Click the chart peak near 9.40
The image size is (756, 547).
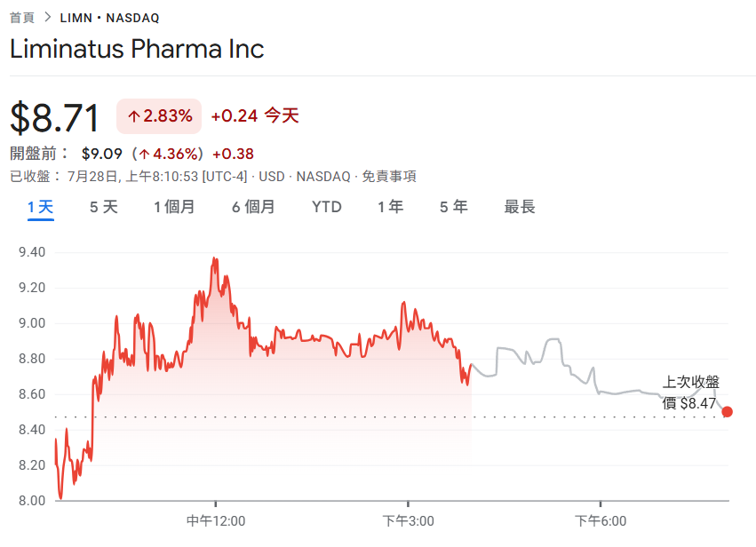(x=214, y=257)
